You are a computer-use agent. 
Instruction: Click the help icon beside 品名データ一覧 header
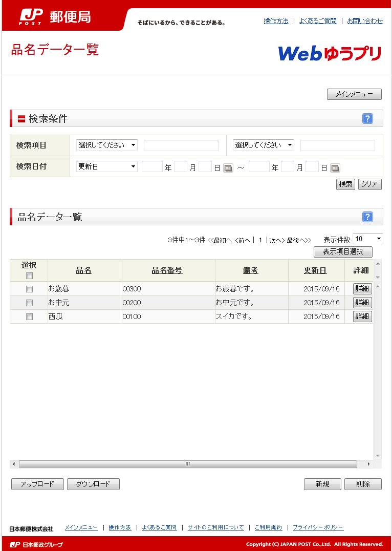(367, 217)
